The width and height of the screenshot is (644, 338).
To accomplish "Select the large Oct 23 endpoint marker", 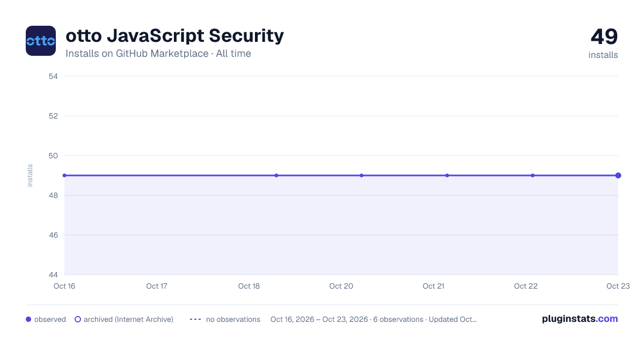I will (x=618, y=175).
